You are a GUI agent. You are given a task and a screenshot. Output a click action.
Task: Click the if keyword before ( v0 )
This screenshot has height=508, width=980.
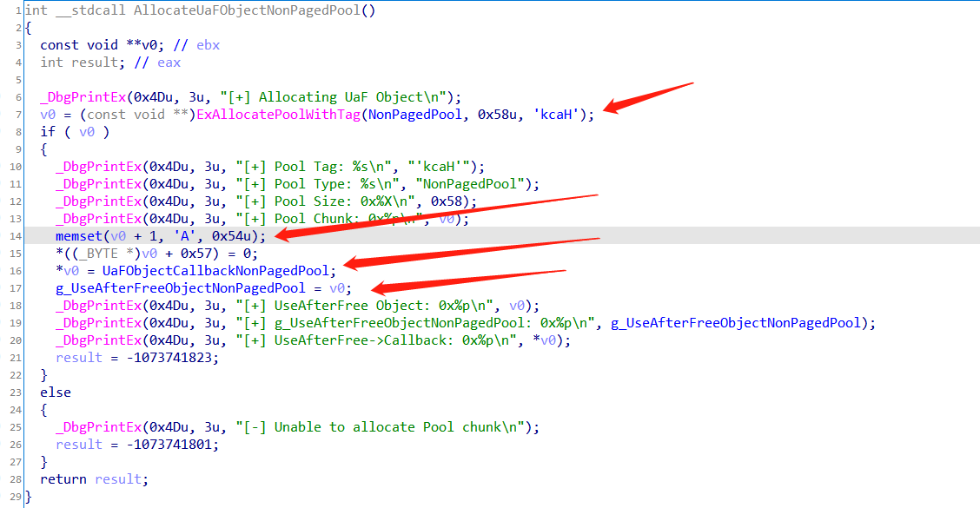[x=48, y=132]
